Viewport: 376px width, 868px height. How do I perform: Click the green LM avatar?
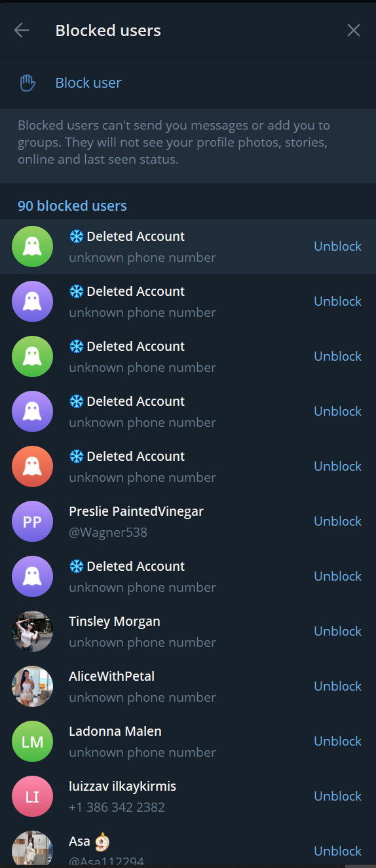click(32, 742)
